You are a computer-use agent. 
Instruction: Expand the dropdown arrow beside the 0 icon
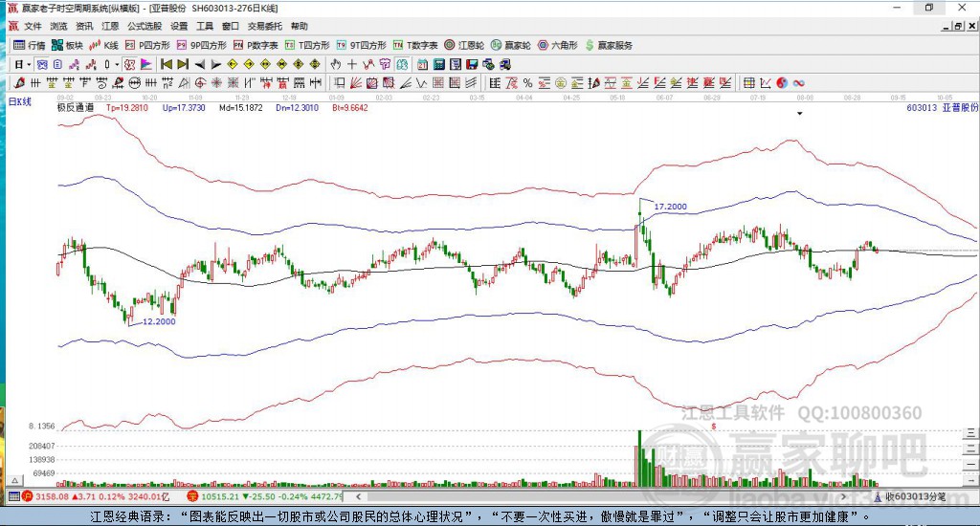coord(117,64)
